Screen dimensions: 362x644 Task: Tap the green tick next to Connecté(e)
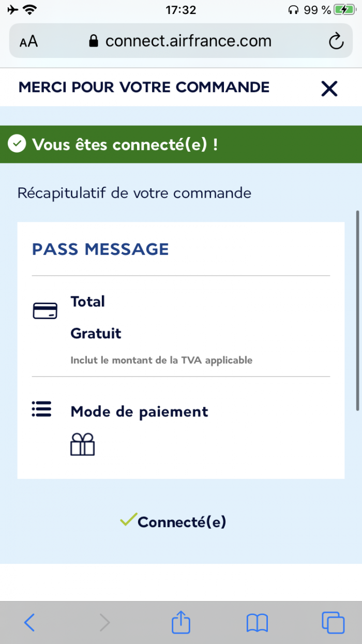point(128,519)
